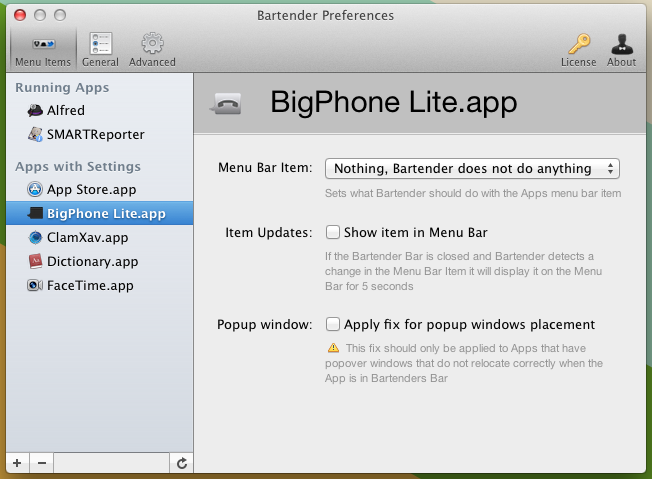
Task: Close the Bartender Preferences window
Action: (x=20, y=15)
